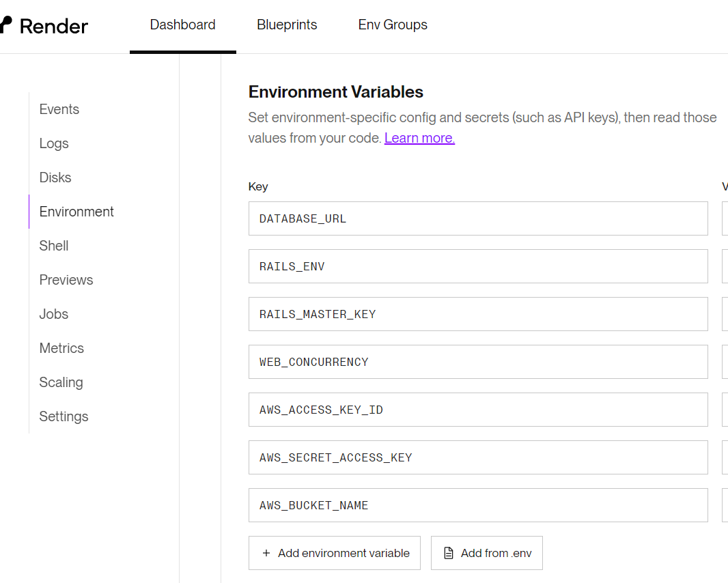Viewport: 728px width, 583px height.
Task: Open service Settings in sidebar
Action: tap(64, 416)
